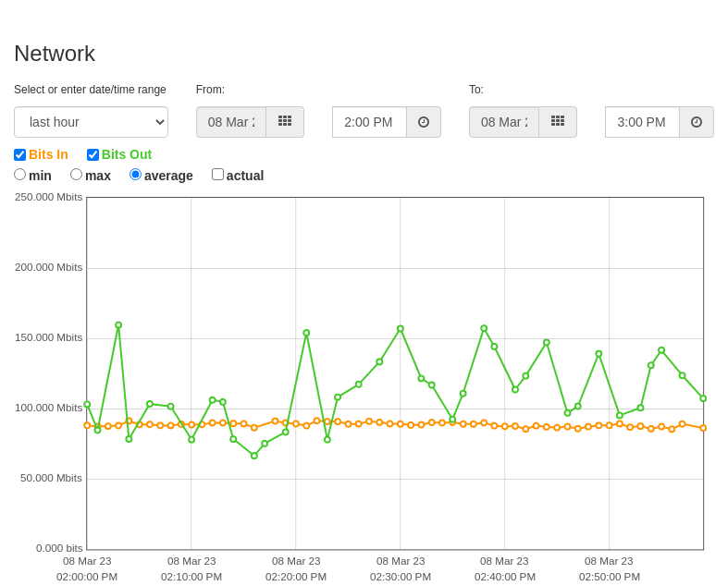This screenshot has height=586, width=728.
Task: Click the lowest green point below 100 Mbits
Action: tap(254, 456)
